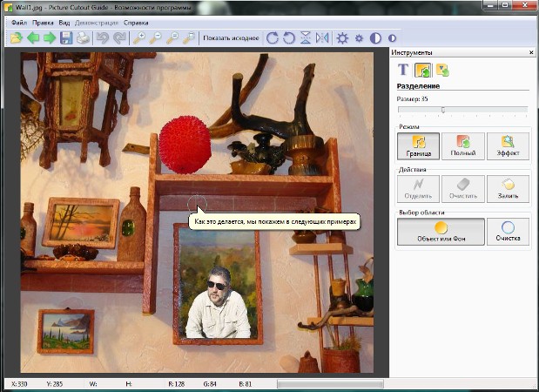Click the Print icon in toolbar

(83, 38)
